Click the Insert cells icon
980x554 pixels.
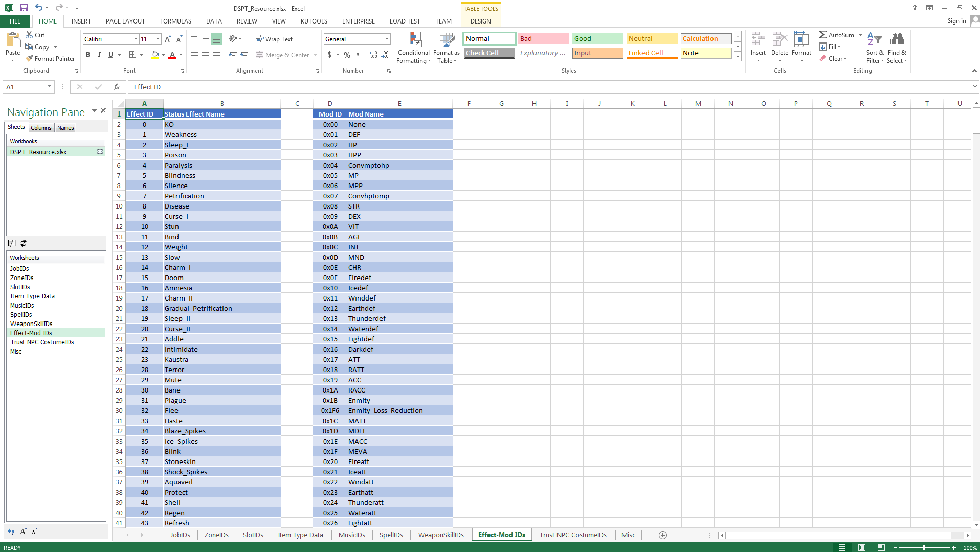coord(758,40)
